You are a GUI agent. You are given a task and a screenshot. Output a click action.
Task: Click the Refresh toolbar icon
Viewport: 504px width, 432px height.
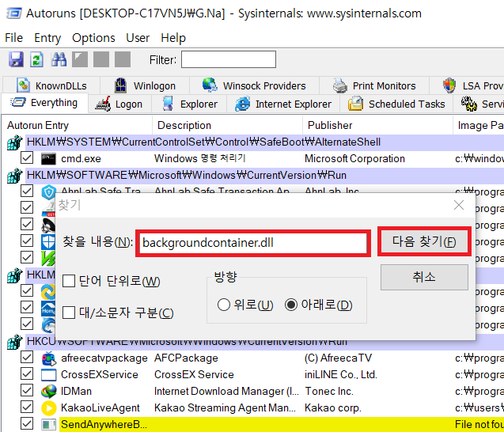[x=37, y=59]
